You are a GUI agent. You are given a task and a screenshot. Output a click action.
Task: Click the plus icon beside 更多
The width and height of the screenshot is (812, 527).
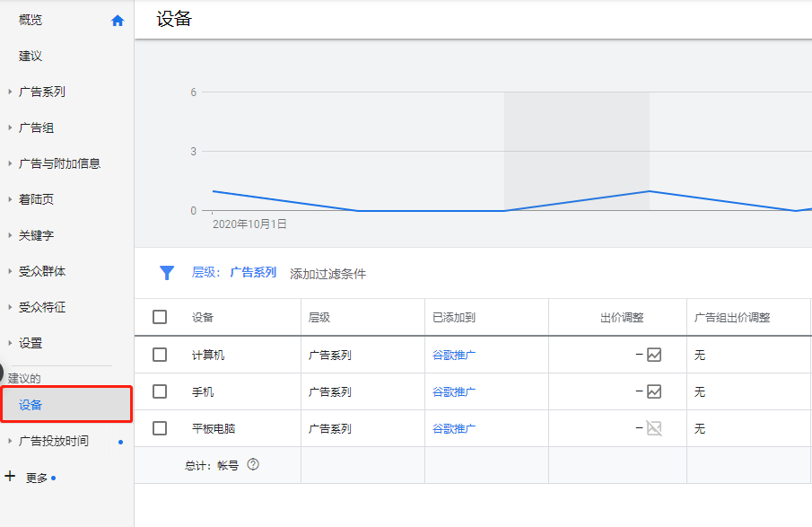point(11,477)
